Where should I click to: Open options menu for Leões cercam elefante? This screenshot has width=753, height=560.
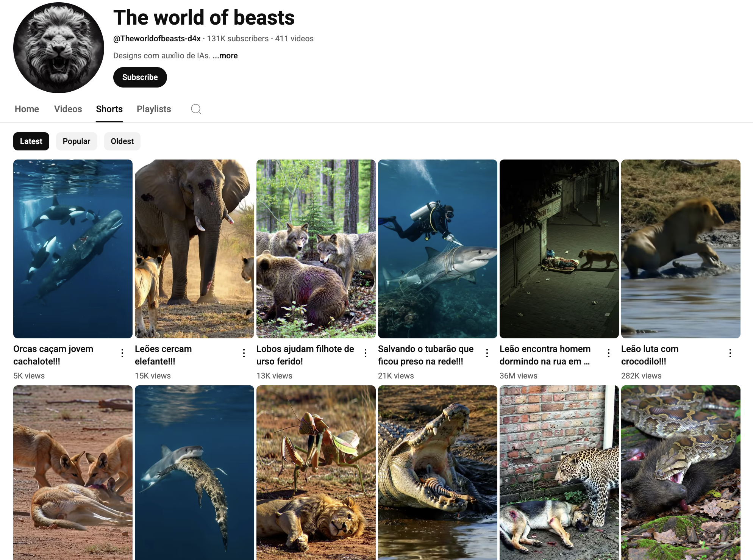[x=244, y=353]
